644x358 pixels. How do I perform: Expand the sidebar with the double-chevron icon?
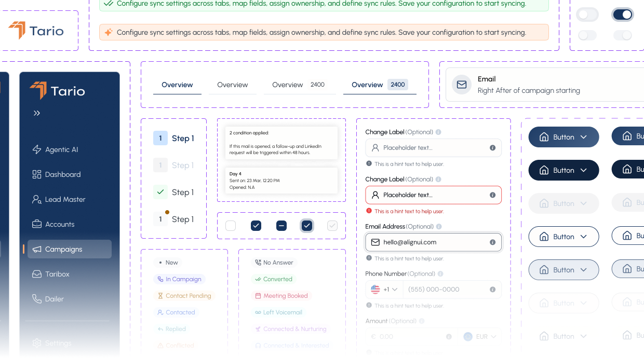[37, 113]
